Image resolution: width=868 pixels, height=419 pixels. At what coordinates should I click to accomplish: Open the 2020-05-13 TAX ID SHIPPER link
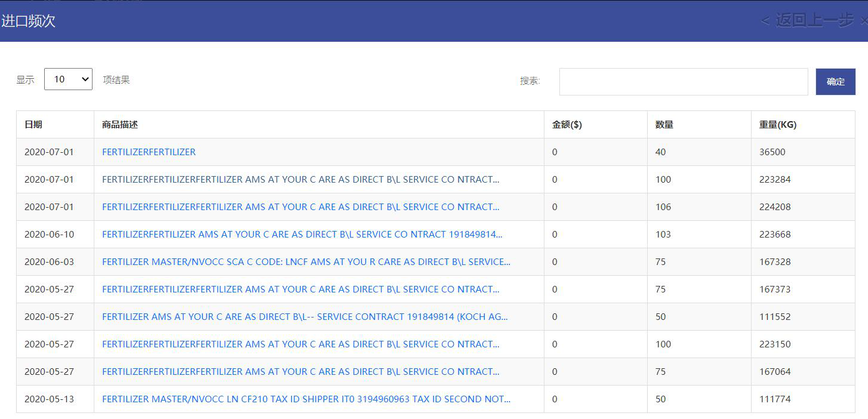pos(306,399)
